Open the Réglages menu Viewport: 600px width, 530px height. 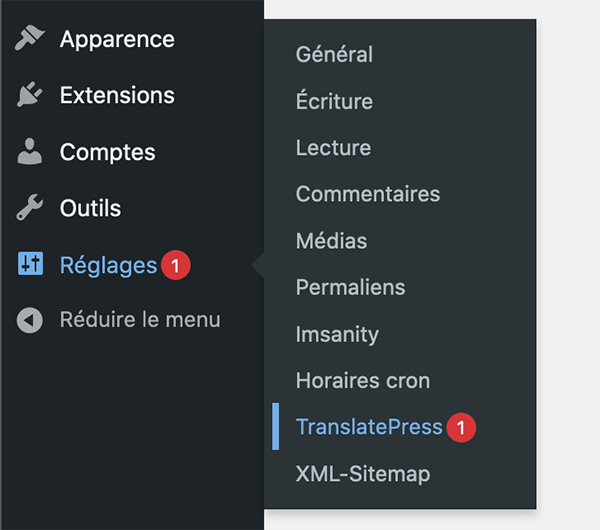108,265
